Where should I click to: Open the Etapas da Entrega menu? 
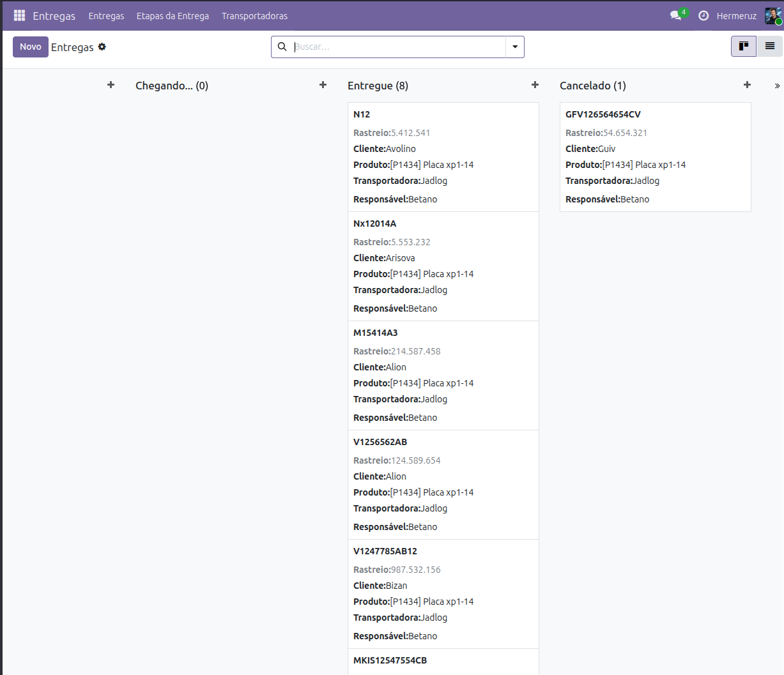[173, 16]
